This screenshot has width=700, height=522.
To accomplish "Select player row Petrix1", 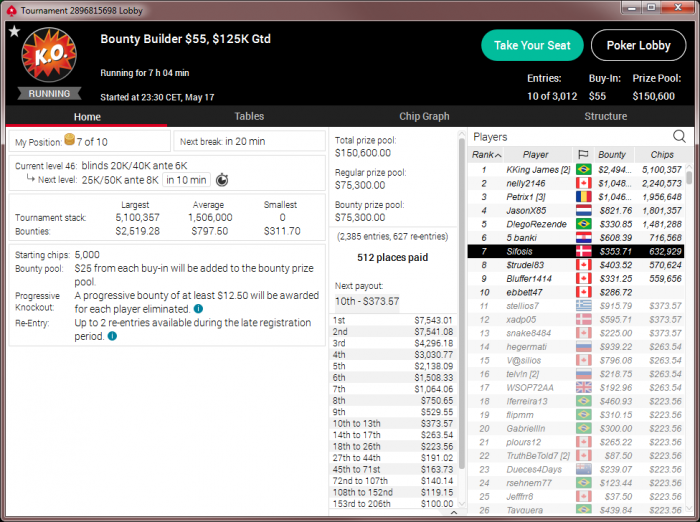I will click(576, 197).
